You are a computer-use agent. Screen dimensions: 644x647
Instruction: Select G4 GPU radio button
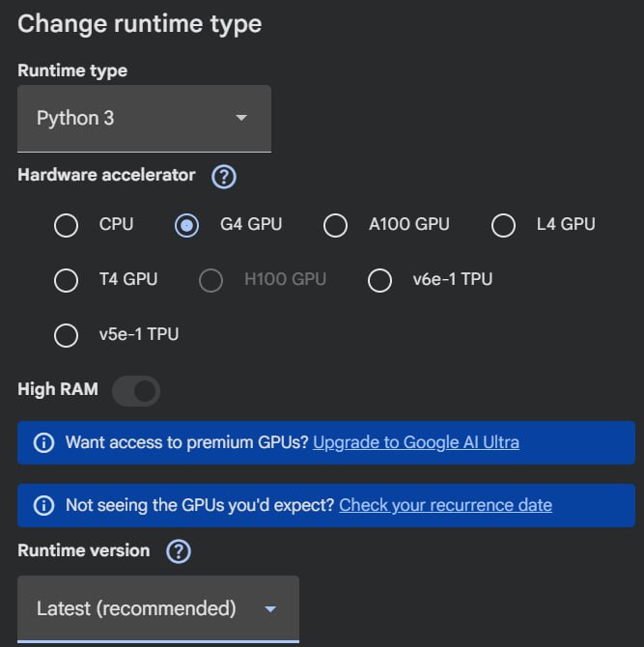(x=186, y=225)
